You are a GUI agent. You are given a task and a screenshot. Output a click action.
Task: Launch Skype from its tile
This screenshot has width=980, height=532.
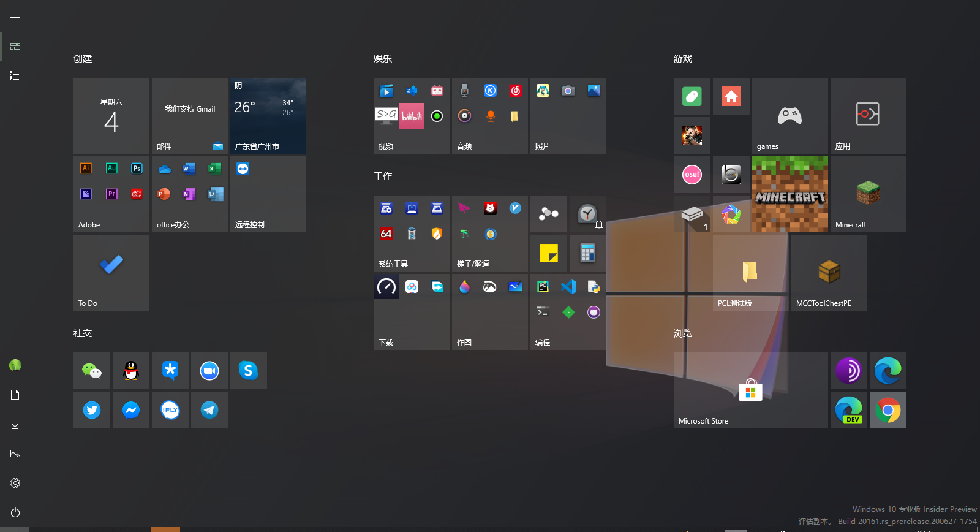pos(249,371)
